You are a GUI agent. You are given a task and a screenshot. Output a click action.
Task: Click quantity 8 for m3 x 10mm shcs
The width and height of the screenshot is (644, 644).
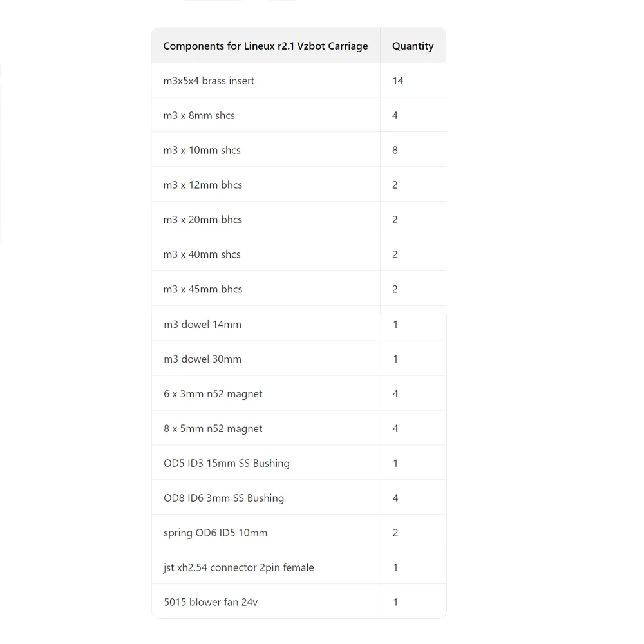click(x=395, y=150)
